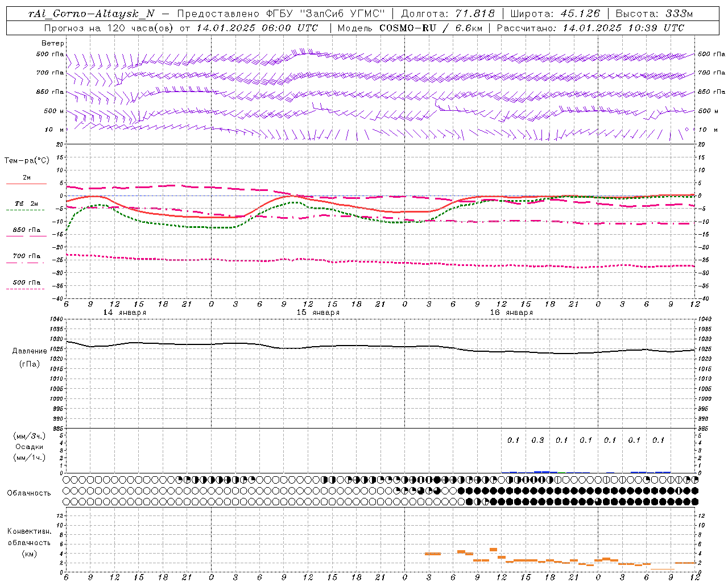Click forecast start time '14.01.2025 06:00 UTC'
The image size is (728, 582).
click(x=257, y=28)
